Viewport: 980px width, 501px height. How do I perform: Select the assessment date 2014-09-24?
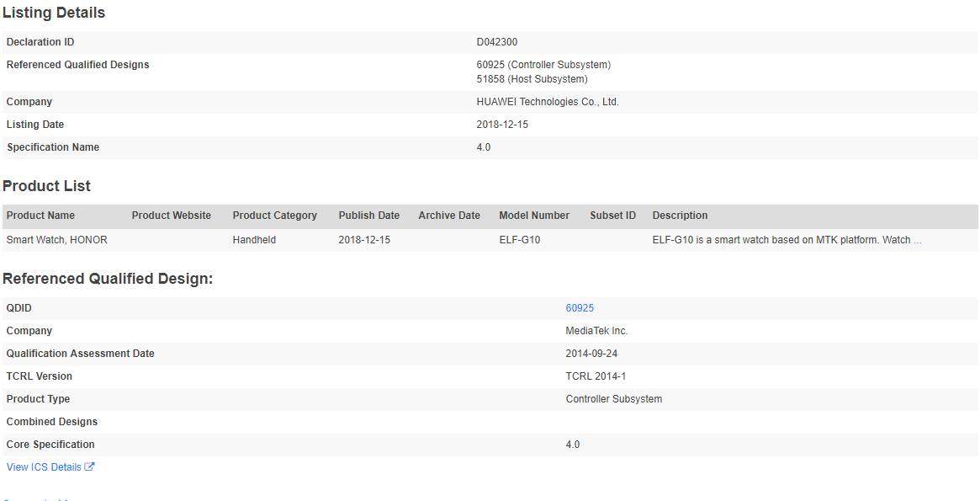[591, 354]
